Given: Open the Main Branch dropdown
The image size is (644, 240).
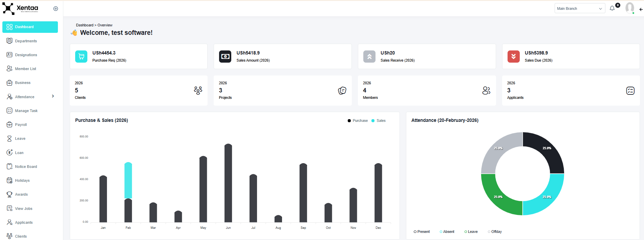Looking at the screenshot, I should point(580,8).
